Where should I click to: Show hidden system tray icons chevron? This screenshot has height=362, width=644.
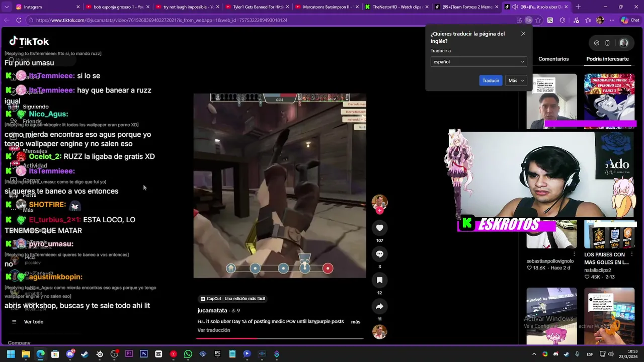click(534, 354)
